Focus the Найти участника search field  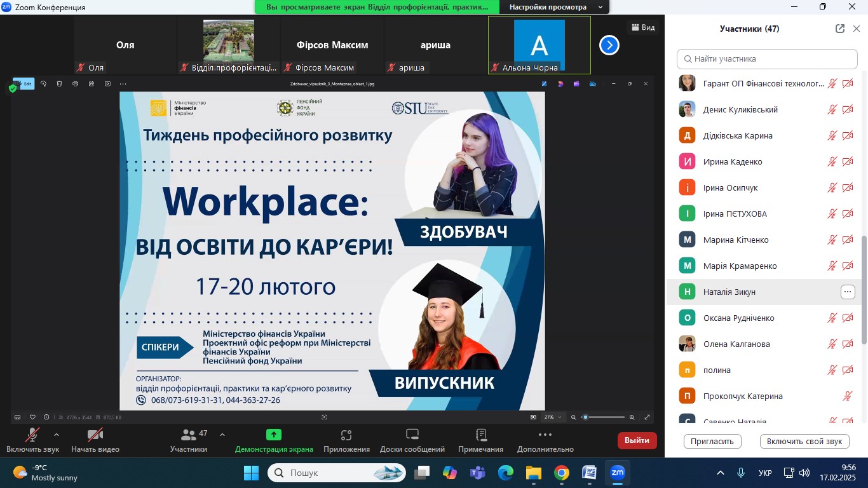click(x=767, y=59)
